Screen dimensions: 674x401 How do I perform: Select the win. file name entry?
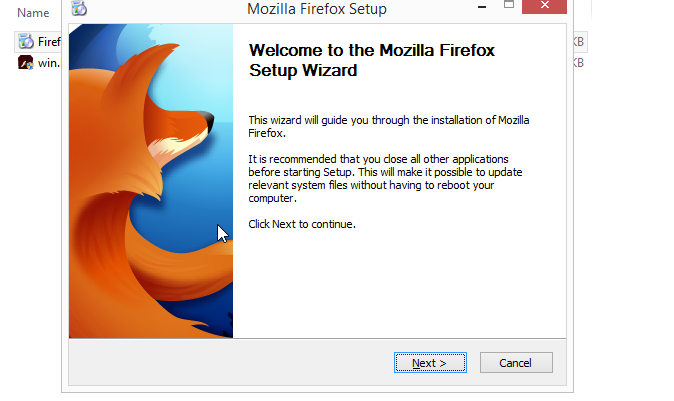click(x=49, y=63)
